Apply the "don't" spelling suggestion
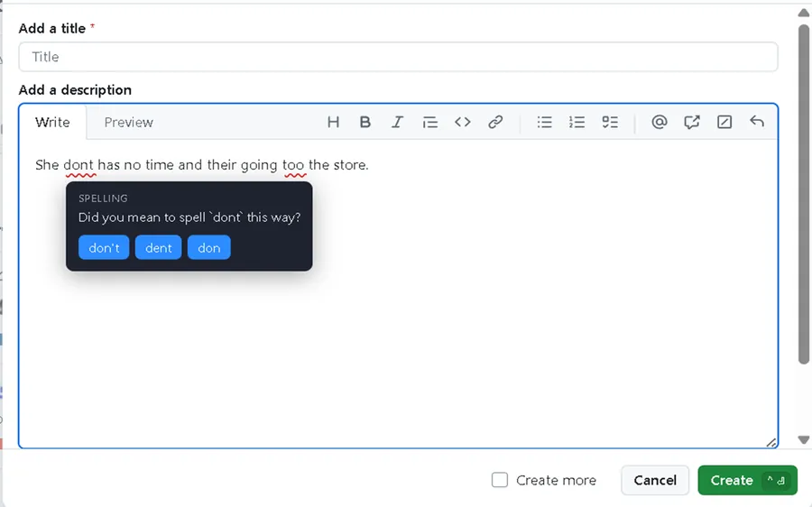Screen dimensions: 812x507 tap(104, 247)
